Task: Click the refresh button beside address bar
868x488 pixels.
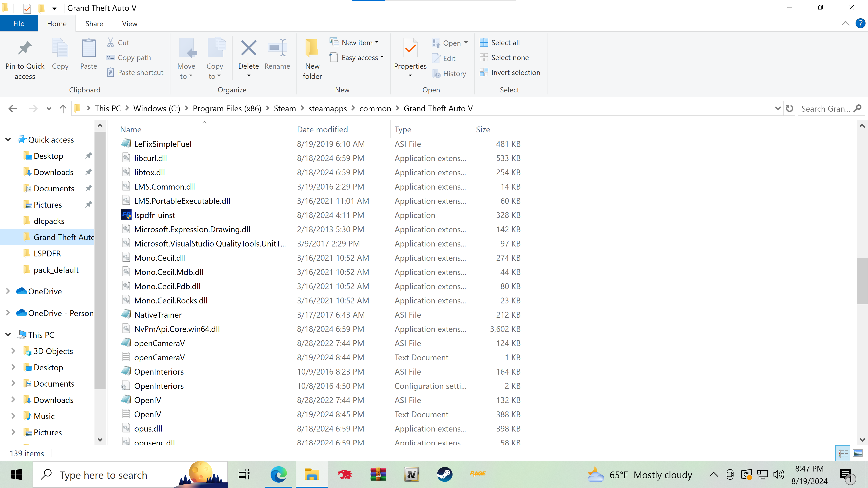Action: [790, 108]
